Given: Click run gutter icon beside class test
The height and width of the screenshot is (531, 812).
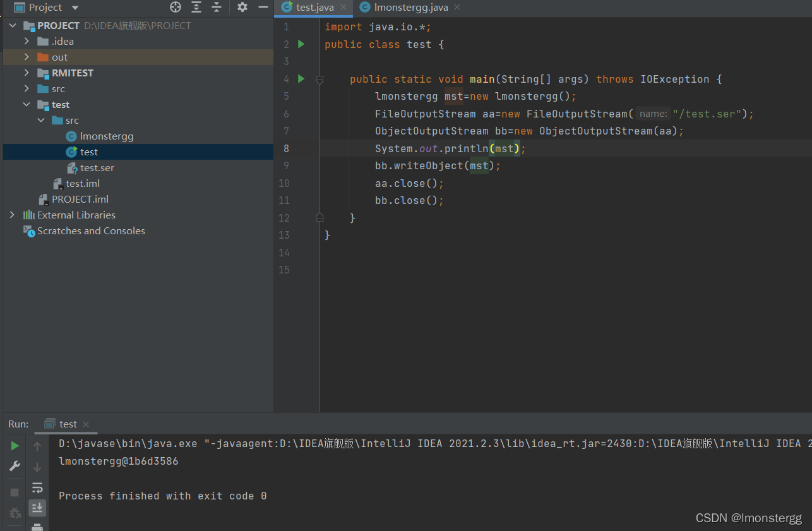Looking at the screenshot, I should [301, 44].
